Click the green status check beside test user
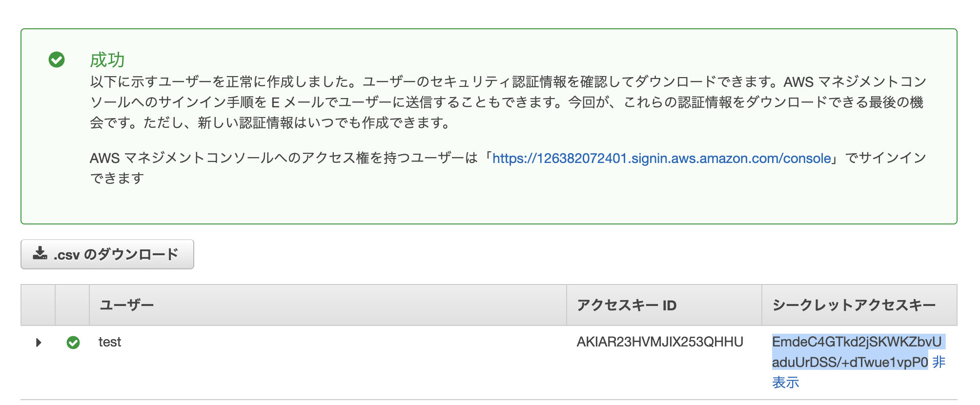Image resolution: width=980 pixels, height=405 pixels. click(73, 343)
